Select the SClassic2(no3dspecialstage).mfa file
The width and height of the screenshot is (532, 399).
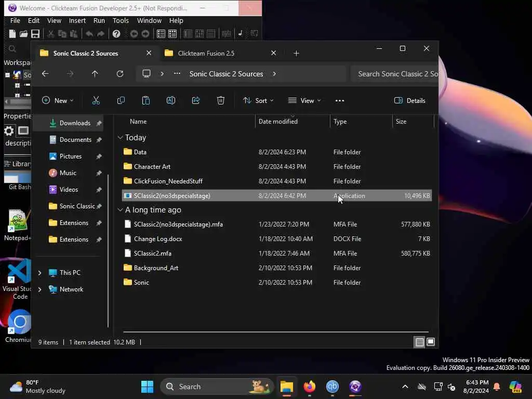276,224
